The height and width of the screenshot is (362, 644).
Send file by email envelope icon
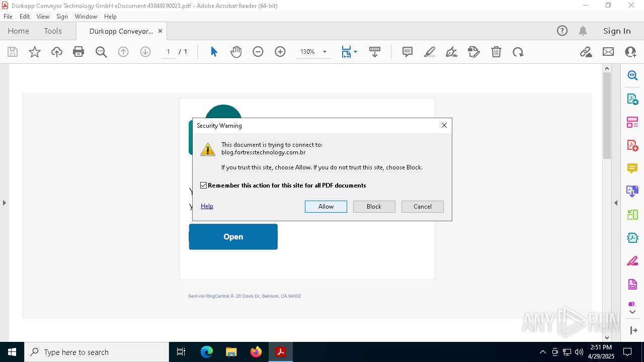(x=608, y=52)
